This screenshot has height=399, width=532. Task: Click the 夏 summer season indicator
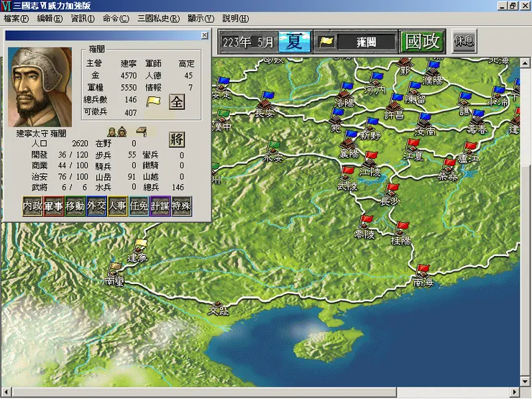pyautogui.click(x=295, y=42)
